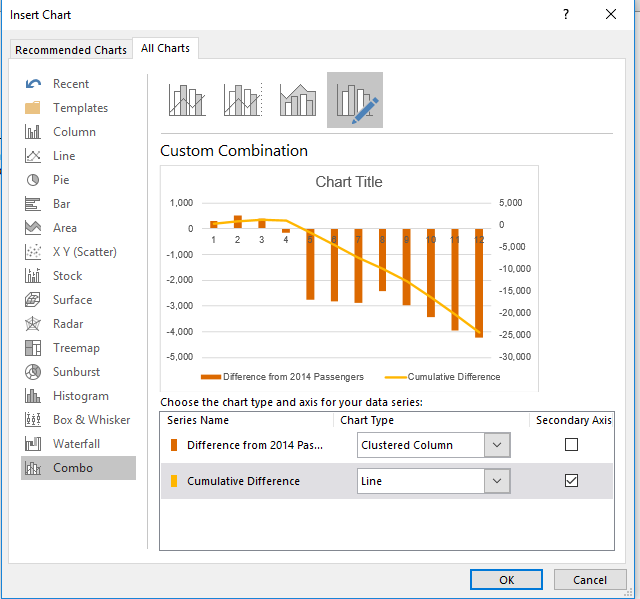Select the Custom Combination chart icon
Screen dimensions: 640x599
point(354,100)
